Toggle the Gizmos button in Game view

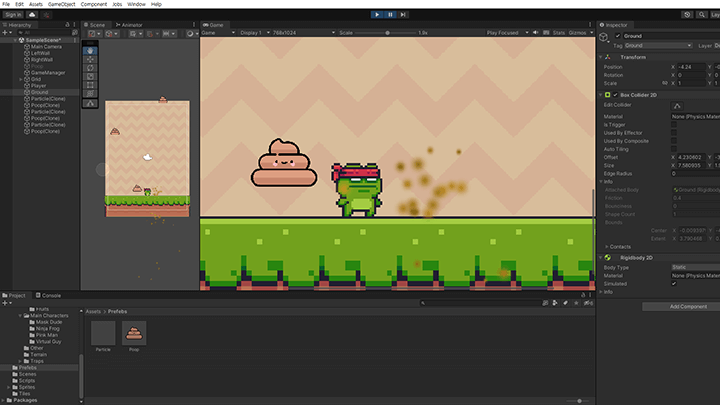point(577,33)
